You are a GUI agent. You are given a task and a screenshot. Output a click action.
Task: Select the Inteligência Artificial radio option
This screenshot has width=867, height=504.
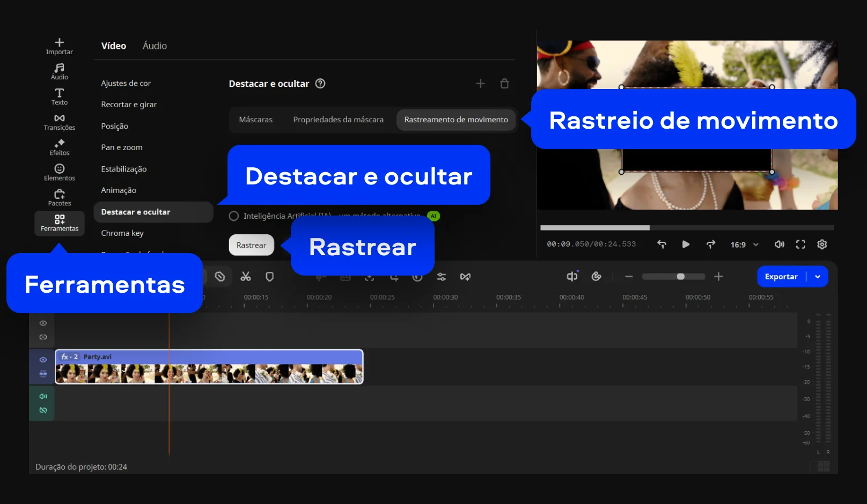pos(234,216)
